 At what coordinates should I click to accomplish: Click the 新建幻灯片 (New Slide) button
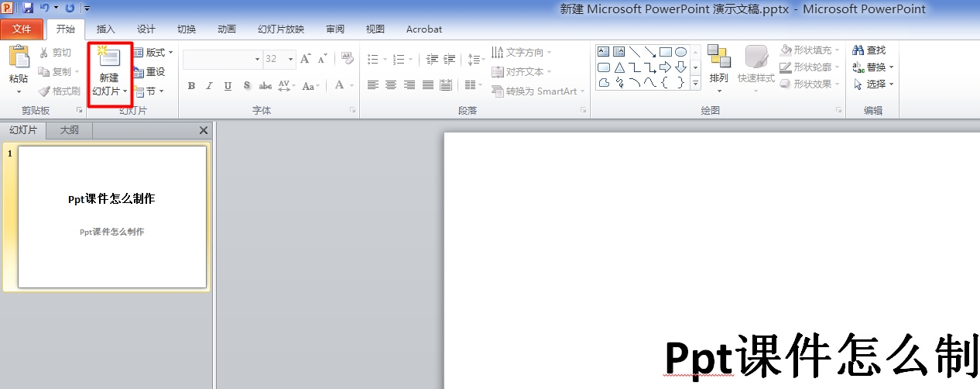(x=109, y=64)
